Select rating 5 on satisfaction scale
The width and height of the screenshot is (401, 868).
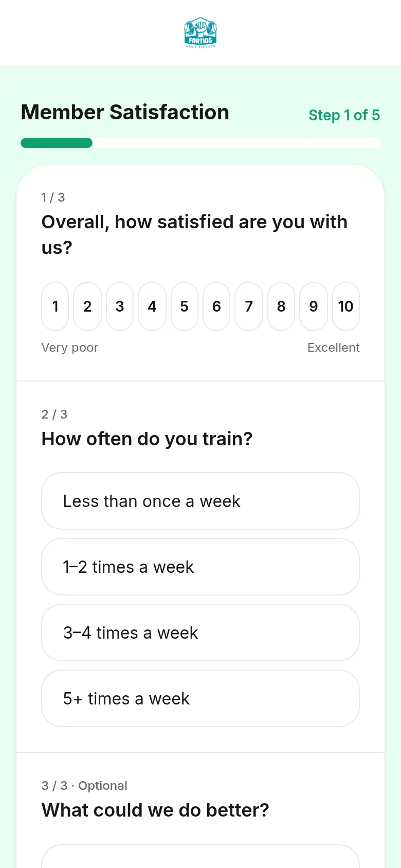coord(185,306)
